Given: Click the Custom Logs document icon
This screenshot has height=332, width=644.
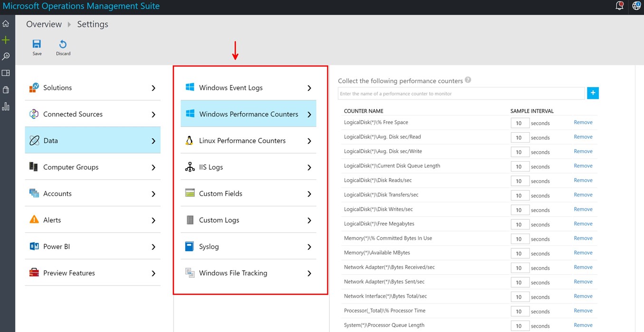Looking at the screenshot, I should point(190,220).
